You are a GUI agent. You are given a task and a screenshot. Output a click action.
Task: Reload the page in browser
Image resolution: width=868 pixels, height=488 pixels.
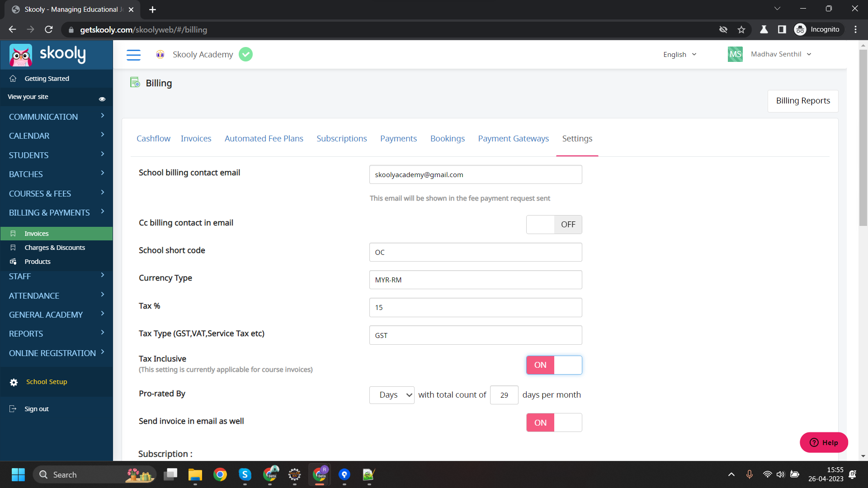click(x=49, y=30)
